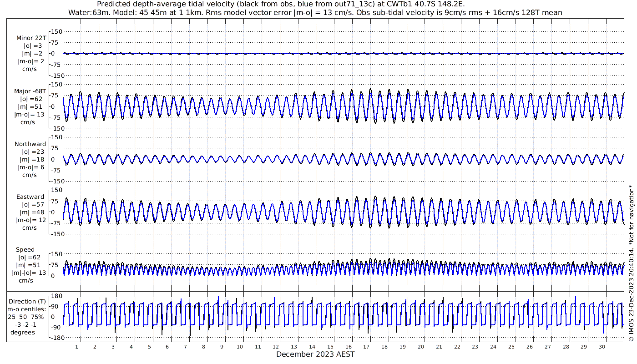Click the 'December 2023 AEST' axis title
This screenshot has height=364, width=637.
[x=315, y=354]
